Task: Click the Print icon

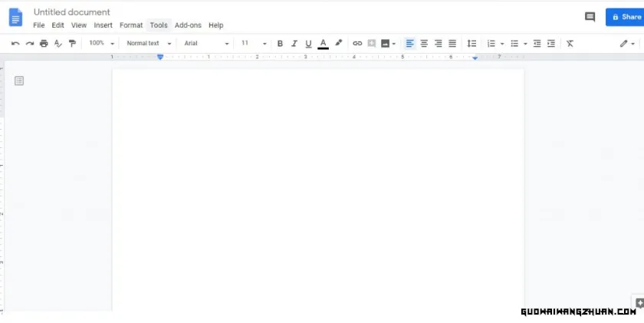Action: click(x=44, y=44)
